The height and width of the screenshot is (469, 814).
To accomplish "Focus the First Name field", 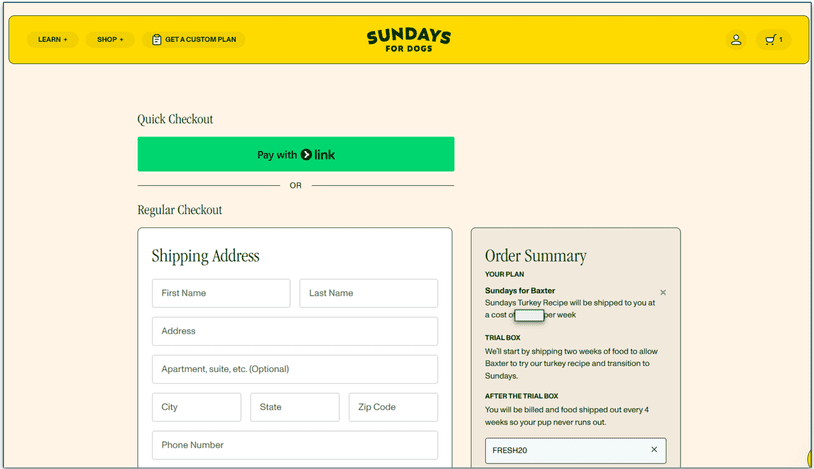I will point(221,293).
